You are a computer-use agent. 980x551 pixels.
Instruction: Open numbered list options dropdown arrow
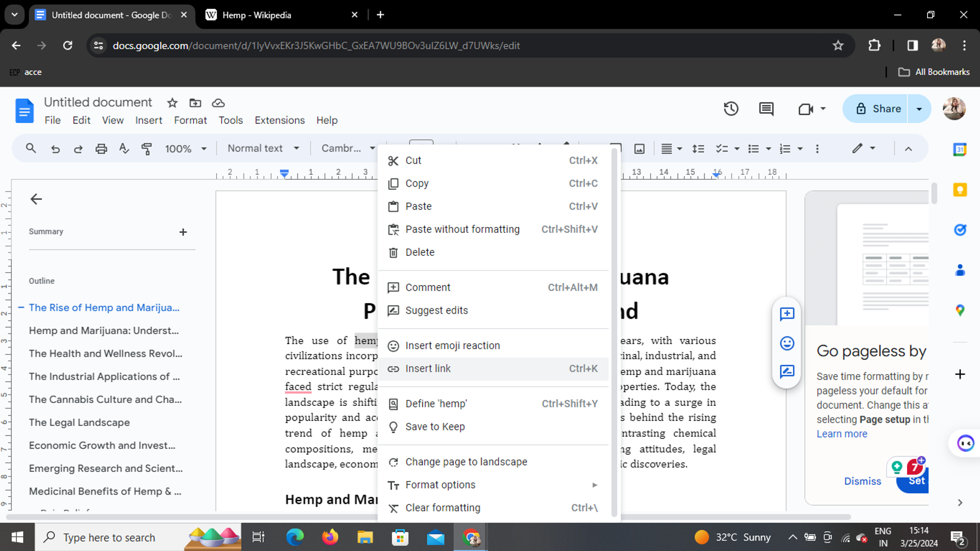[800, 149]
